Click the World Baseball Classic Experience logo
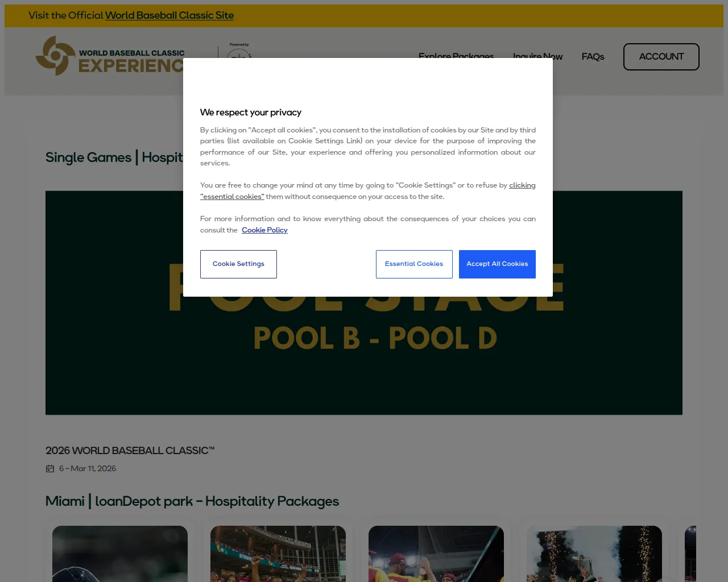This screenshot has height=582, width=728. (109, 56)
